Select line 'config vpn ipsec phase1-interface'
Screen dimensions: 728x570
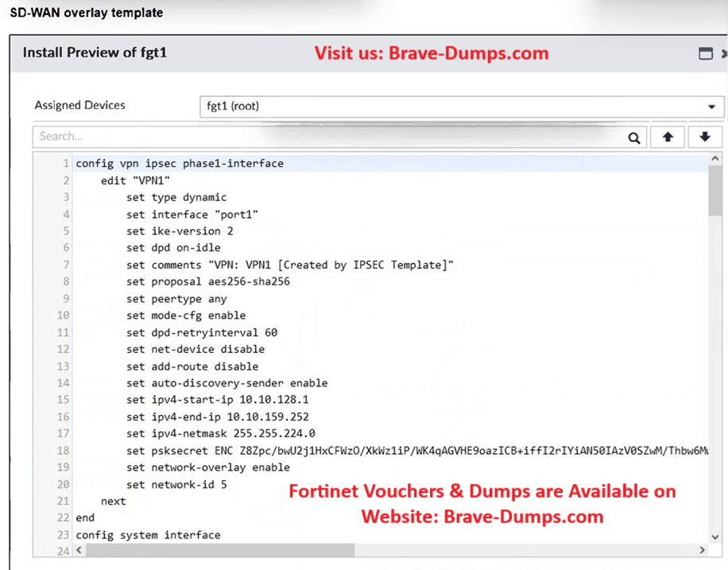[x=180, y=164]
